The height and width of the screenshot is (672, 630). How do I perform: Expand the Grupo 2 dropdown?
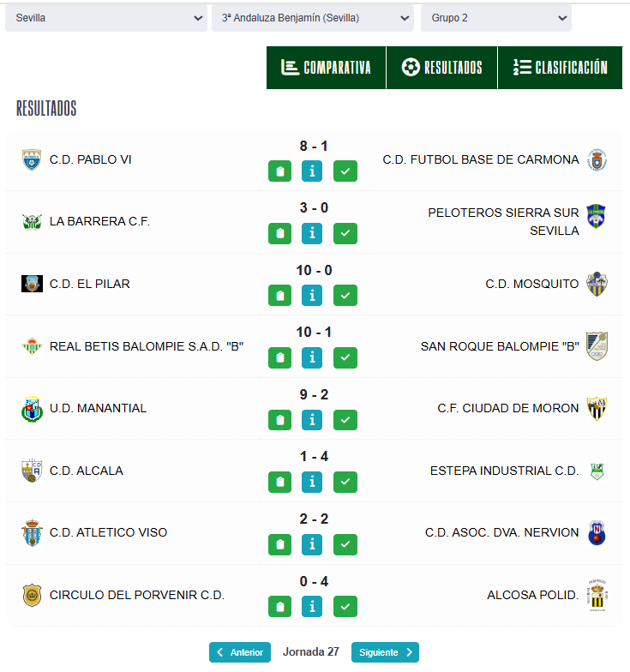coord(496,18)
